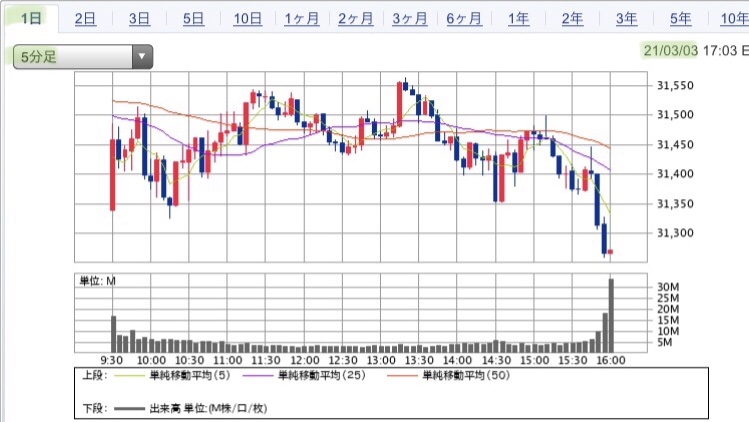Show the 6ヶ月 chart range
The height and width of the screenshot is (422, 749).
464,19
